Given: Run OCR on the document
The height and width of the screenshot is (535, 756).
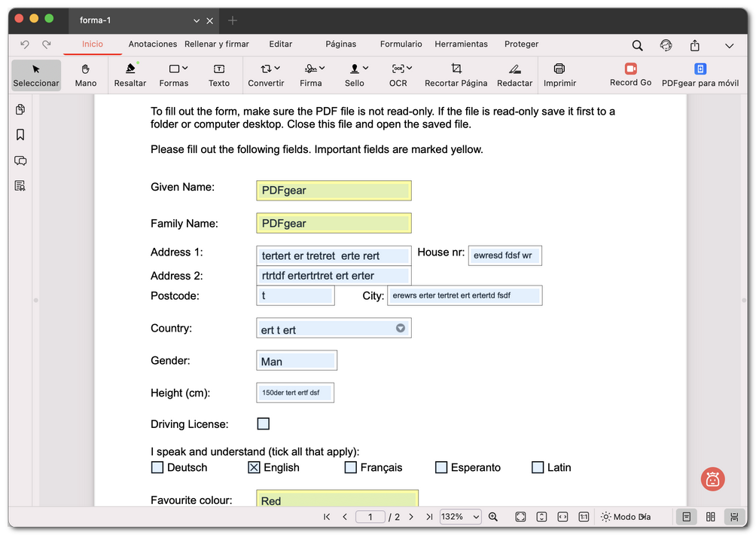Looking at the screenshot, I should click(x=398, y=75).
